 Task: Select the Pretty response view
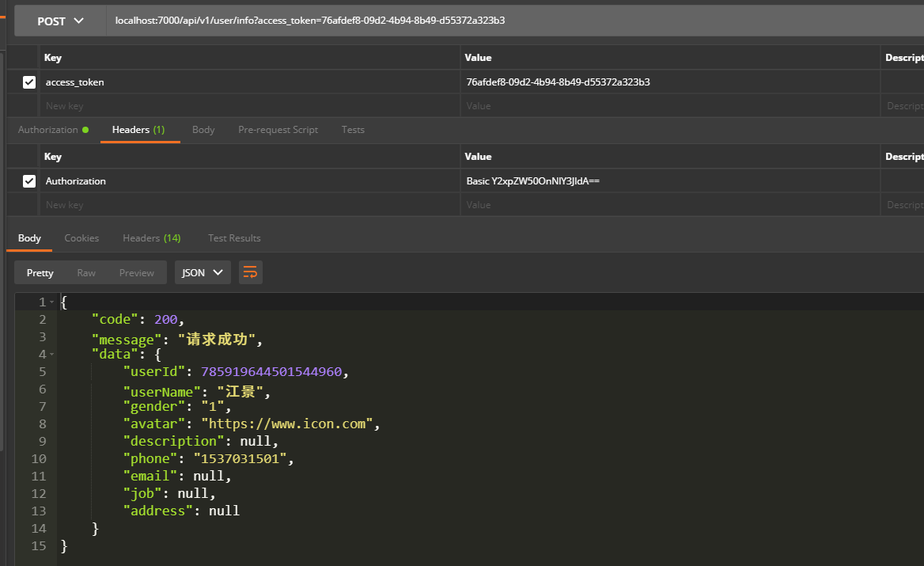coord(40,272)
